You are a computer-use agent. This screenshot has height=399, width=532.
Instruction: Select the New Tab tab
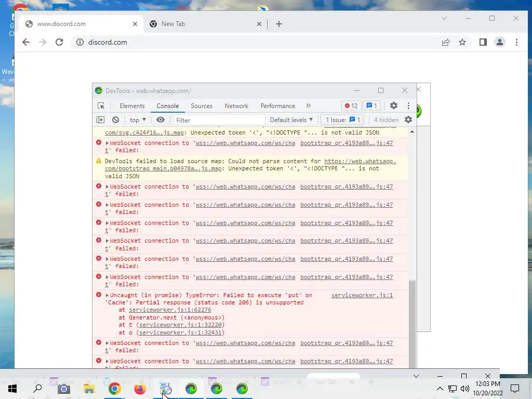tap(206, 24)
